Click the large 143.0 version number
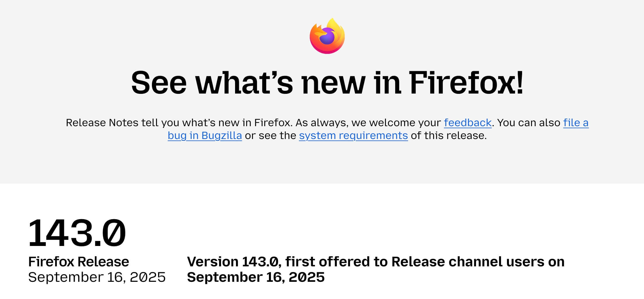 pyautogui.click(x=77, y=233)
